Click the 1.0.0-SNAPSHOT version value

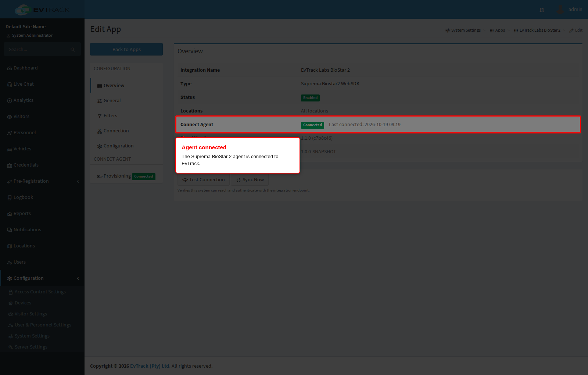[319, 152]
